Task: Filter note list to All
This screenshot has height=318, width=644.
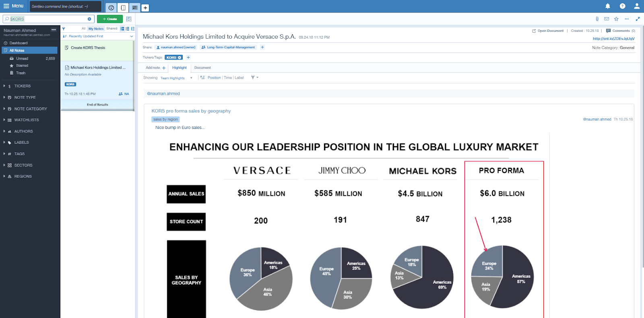Action: click(84, 29)
